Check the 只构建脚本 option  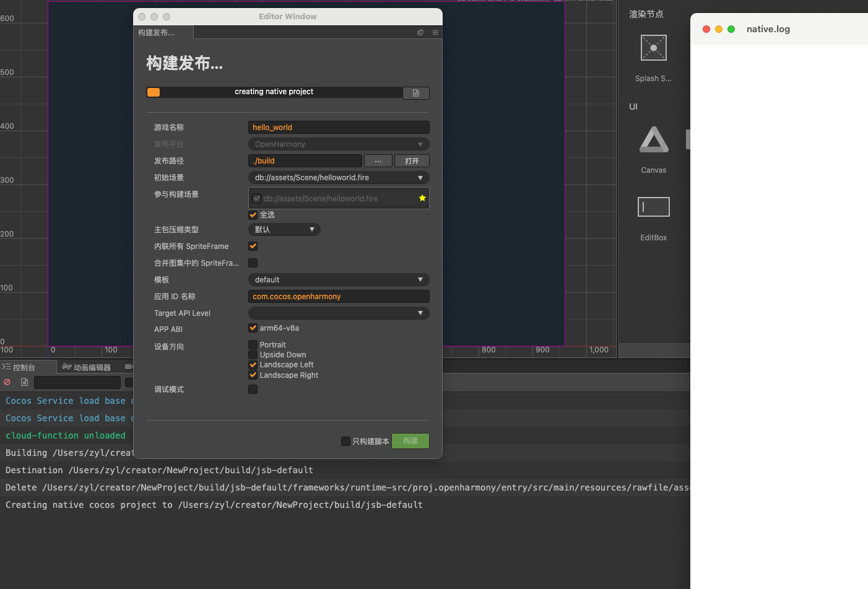coord(346,442)
